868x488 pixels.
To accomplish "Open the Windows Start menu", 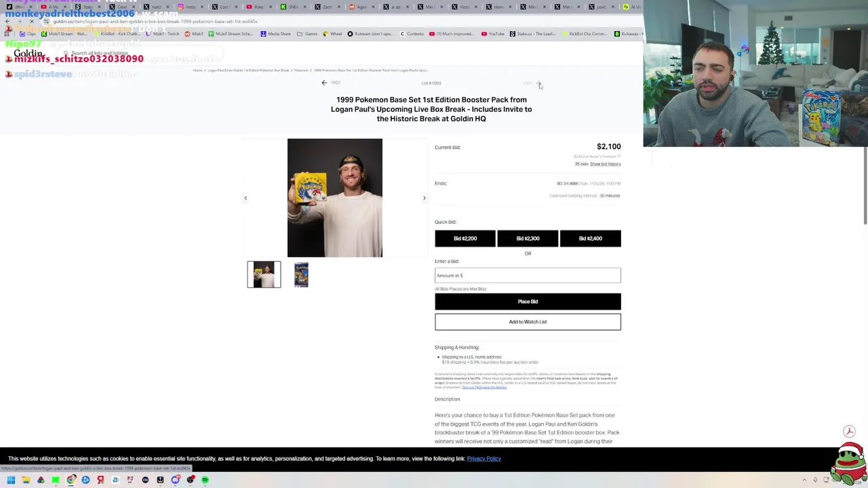I will [x=11, y=480].
